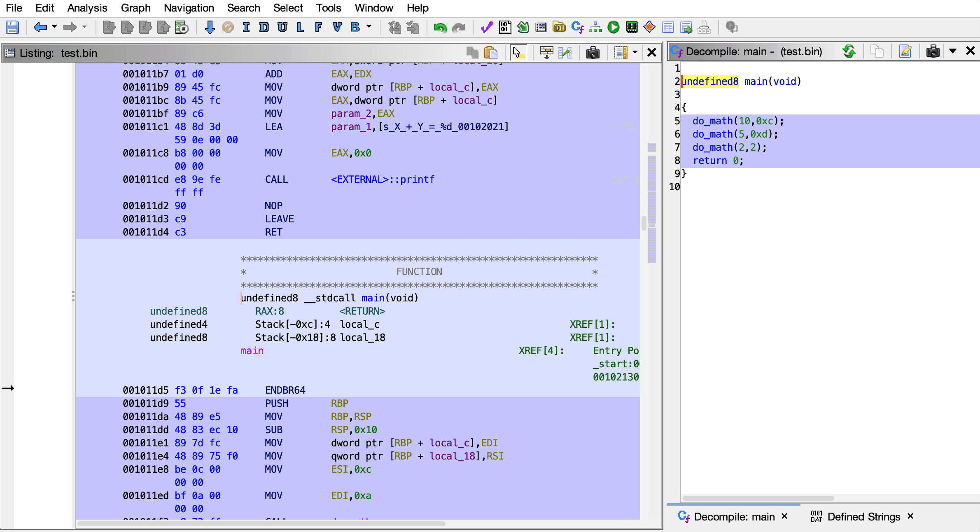Click the Navigate to Function 'F' icon
980x532 pixels.
[318, 28]
